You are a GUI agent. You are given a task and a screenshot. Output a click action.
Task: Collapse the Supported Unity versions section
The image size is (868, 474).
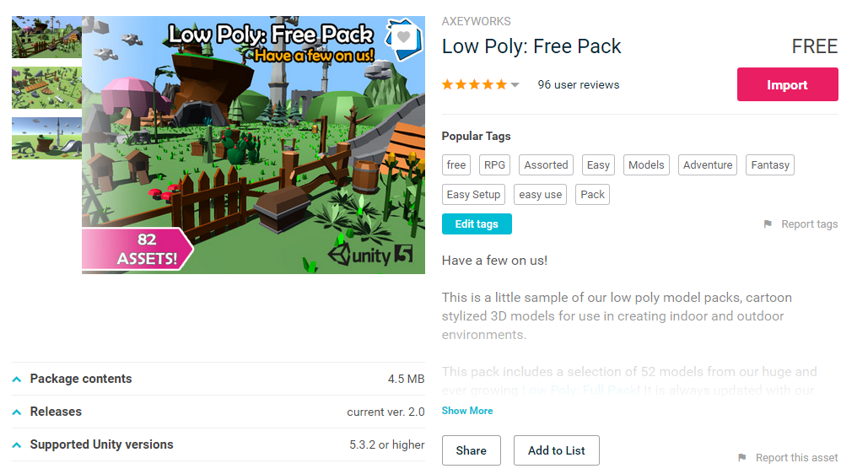17,444
